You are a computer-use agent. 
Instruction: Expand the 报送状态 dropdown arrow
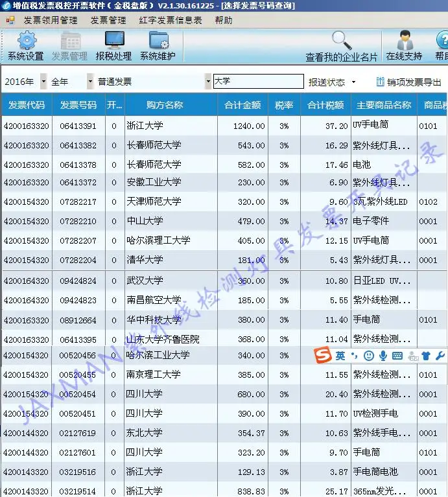(353, 82)
